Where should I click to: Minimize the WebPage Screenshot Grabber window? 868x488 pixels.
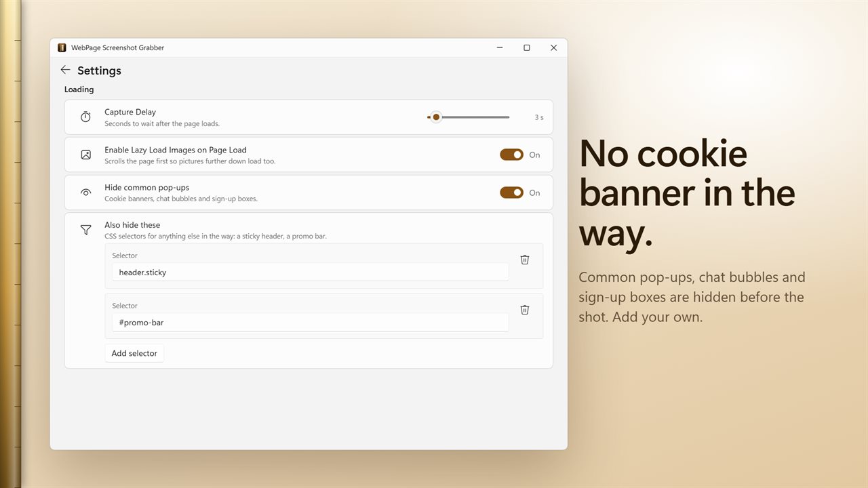(500, 47)
